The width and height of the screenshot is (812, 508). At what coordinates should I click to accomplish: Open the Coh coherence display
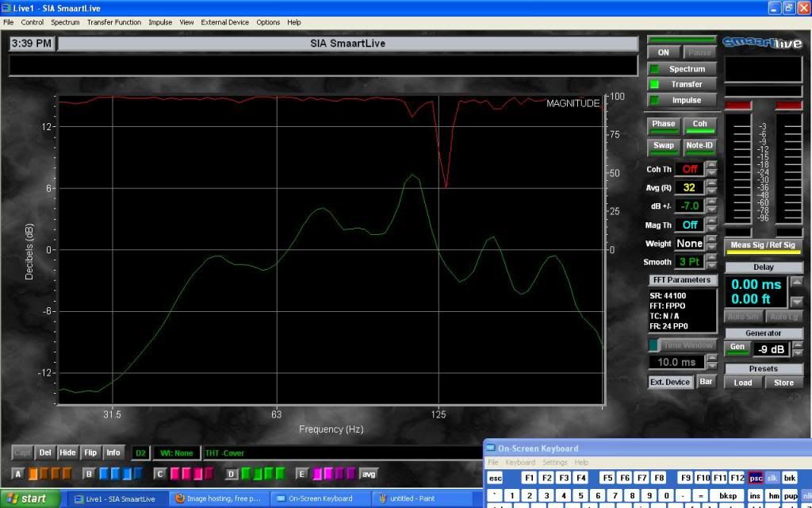coord(700,124)
